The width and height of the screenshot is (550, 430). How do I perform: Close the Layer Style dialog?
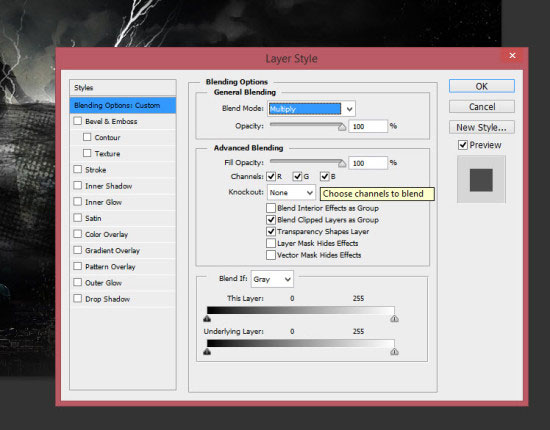tap(512, 55)
